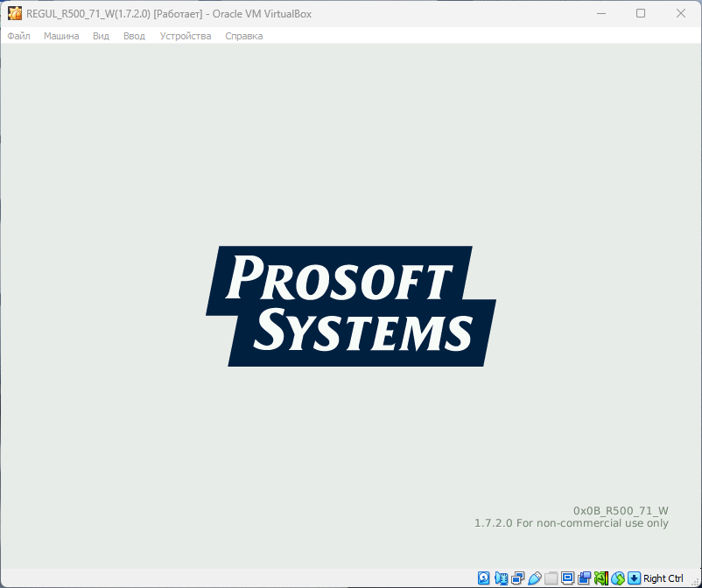
Task: Open the Файл menu
Action: click(x=18, y=36)
